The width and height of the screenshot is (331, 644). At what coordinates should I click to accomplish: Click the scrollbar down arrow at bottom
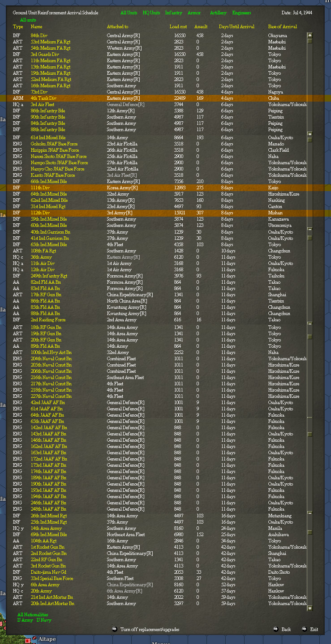point(310,608)
